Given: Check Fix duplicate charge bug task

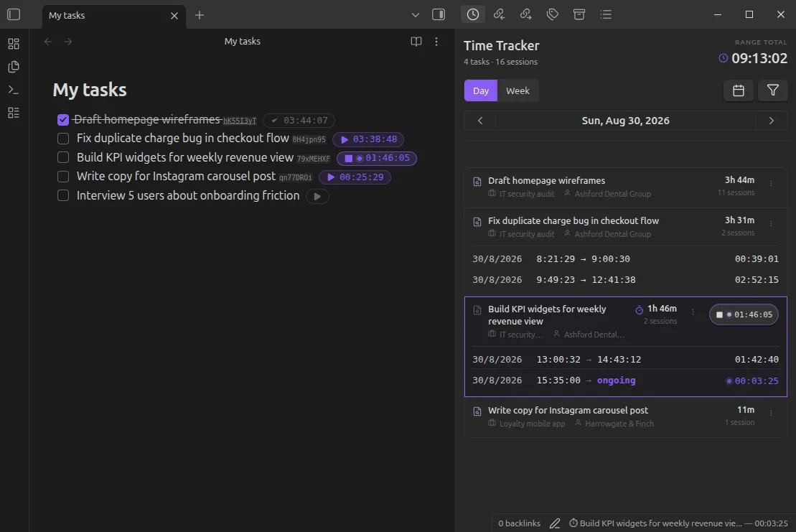Looking at the screenshot, I should (63, 139).
